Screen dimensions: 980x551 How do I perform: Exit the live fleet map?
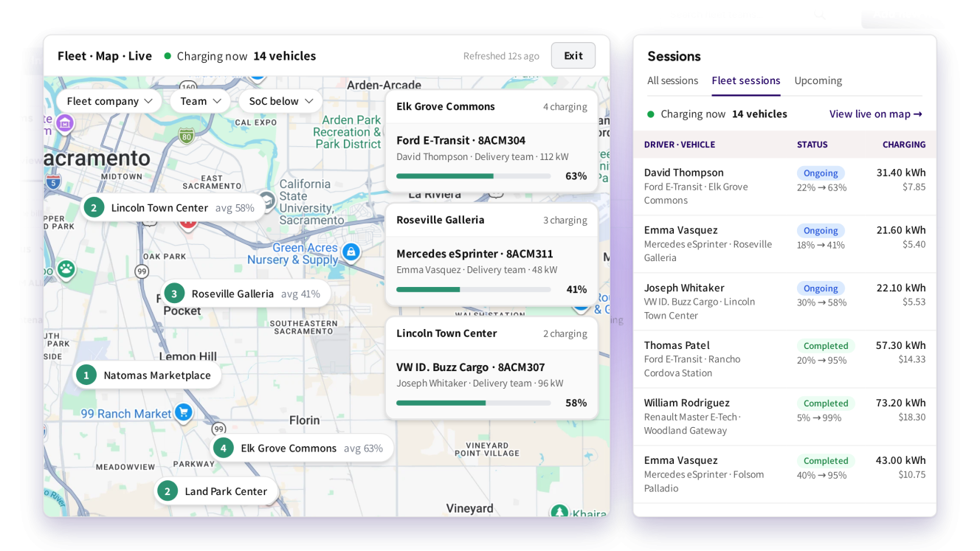pyautogui.click(x=573, y=56)
